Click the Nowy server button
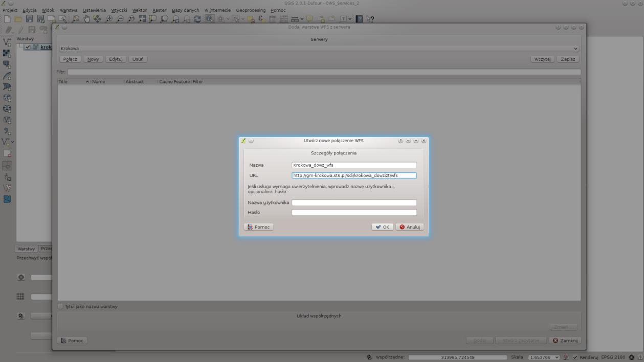644x362 pixels. [x=93, y=59]
